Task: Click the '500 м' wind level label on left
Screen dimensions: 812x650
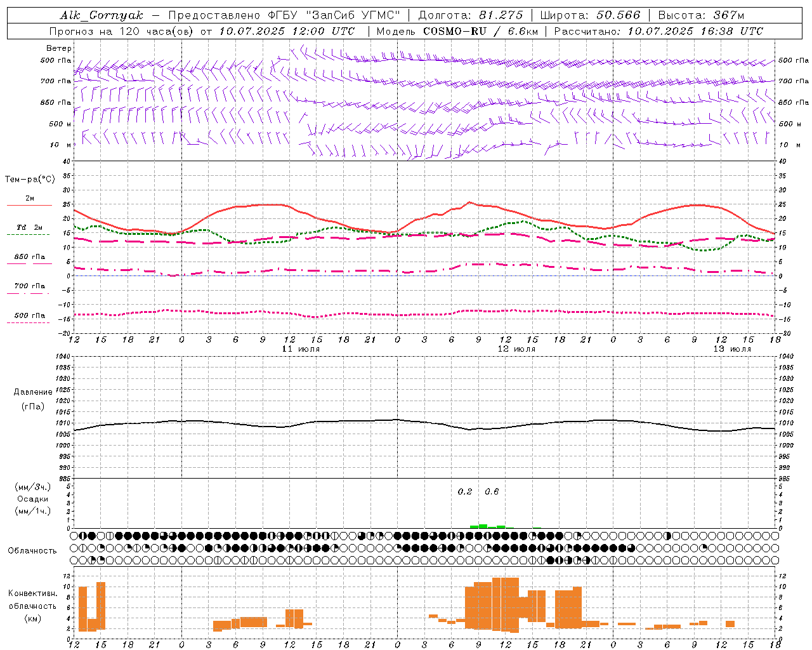Action: (x=60, y=124)
